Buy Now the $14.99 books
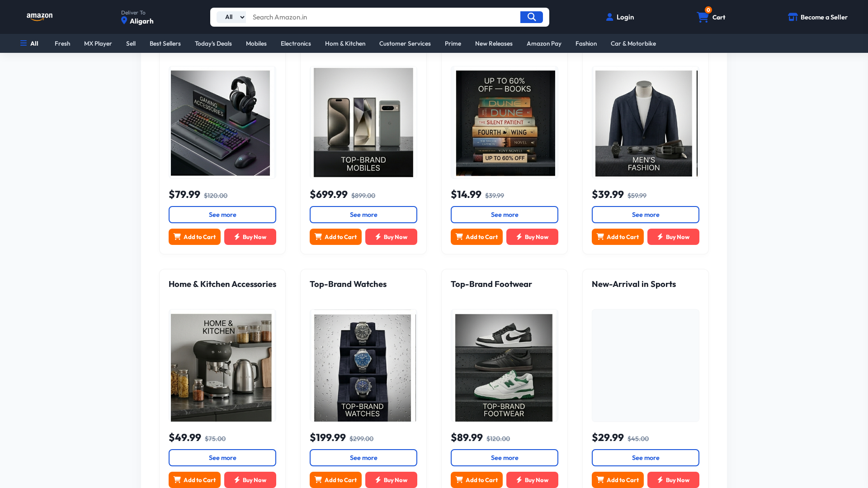Image resolution: width=868 pixels, height=488 pixels. point(532,237)
